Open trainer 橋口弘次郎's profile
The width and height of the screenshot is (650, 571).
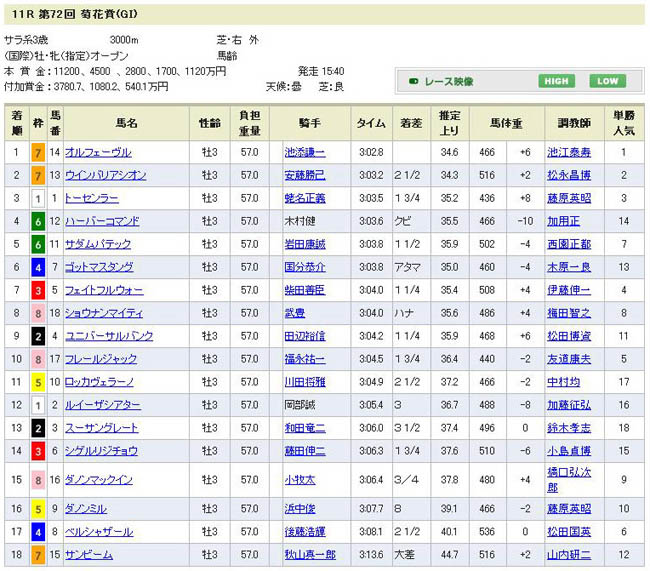[x=570, y=479]
